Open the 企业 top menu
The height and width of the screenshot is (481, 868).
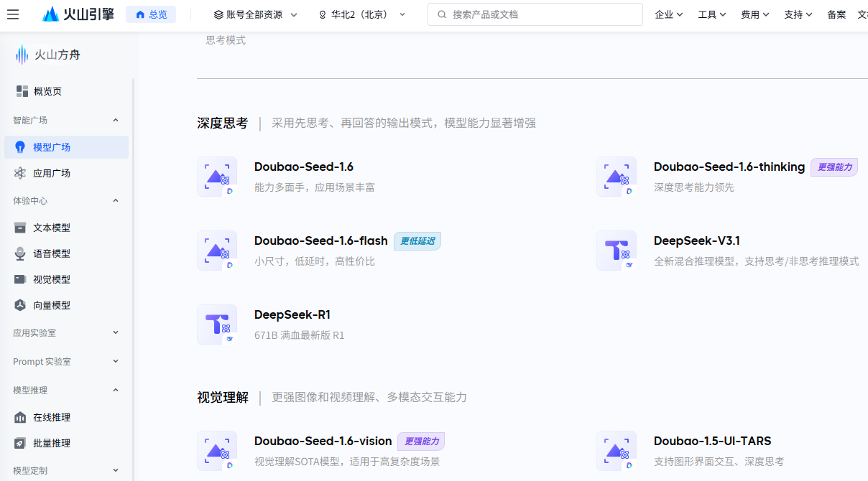[669, 14]
